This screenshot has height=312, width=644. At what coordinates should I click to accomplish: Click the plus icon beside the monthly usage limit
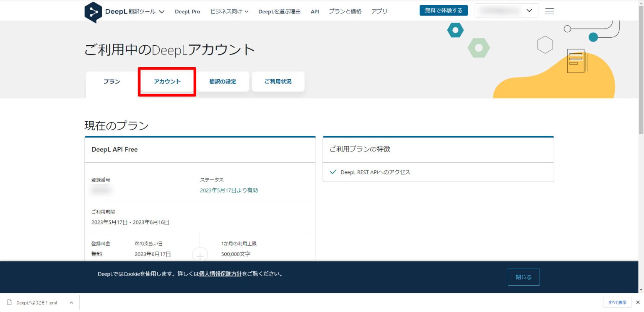point(200,255)
